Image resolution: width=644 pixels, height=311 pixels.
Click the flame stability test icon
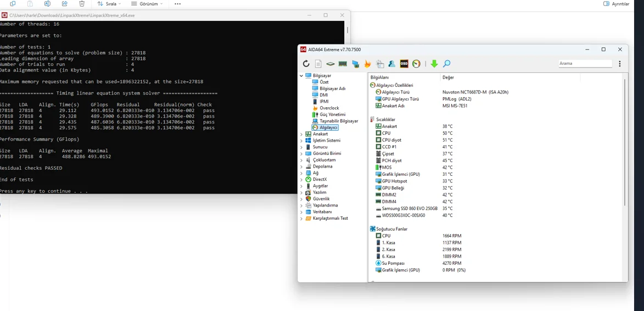(368, 64)
